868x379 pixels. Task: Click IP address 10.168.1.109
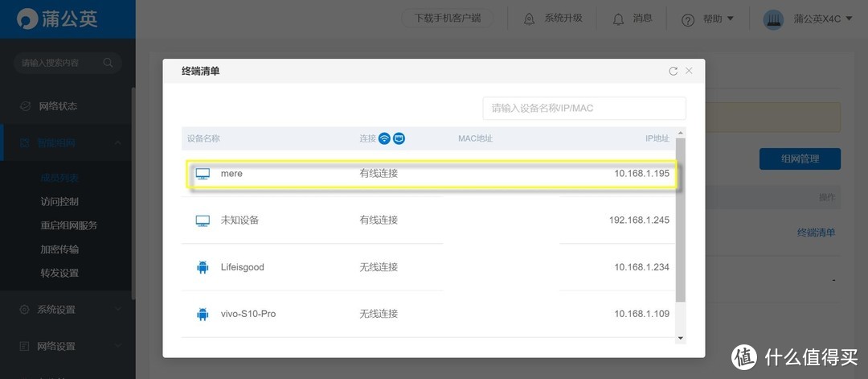coord(642,314)
